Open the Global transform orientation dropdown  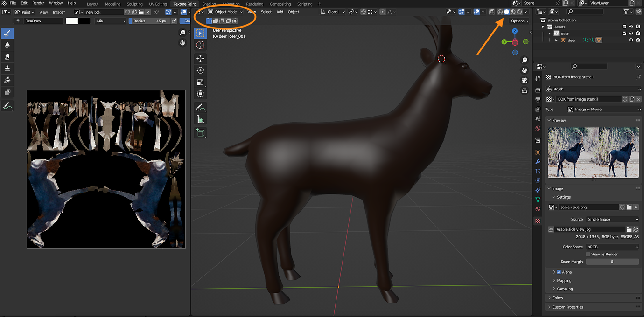(x=333, y=12)
